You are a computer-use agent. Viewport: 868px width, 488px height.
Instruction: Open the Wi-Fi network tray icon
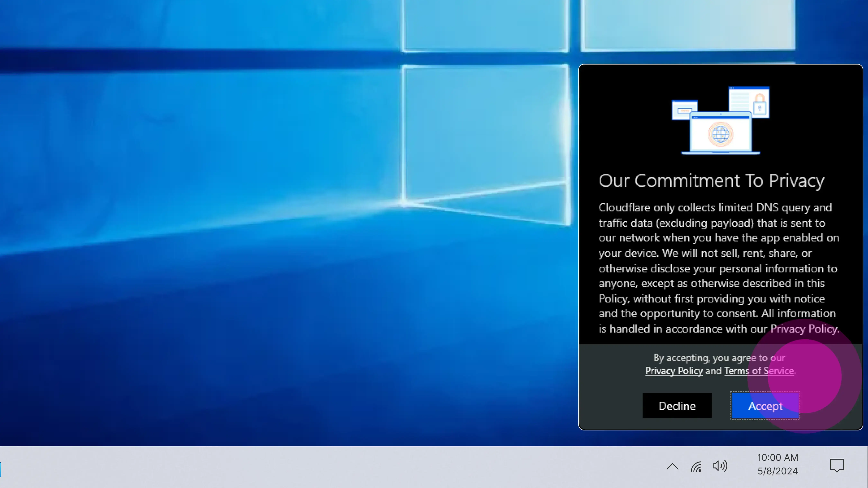pyautogui.click(x=696, y=467)
